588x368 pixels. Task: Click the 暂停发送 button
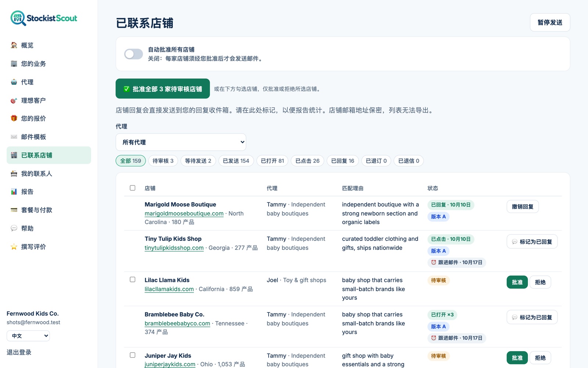pos(550,22)
